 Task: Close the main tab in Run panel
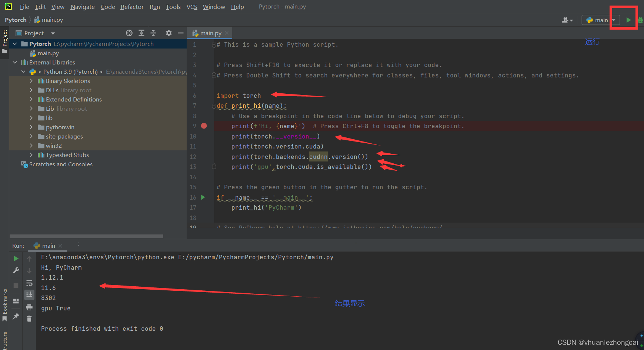(60, 246)
